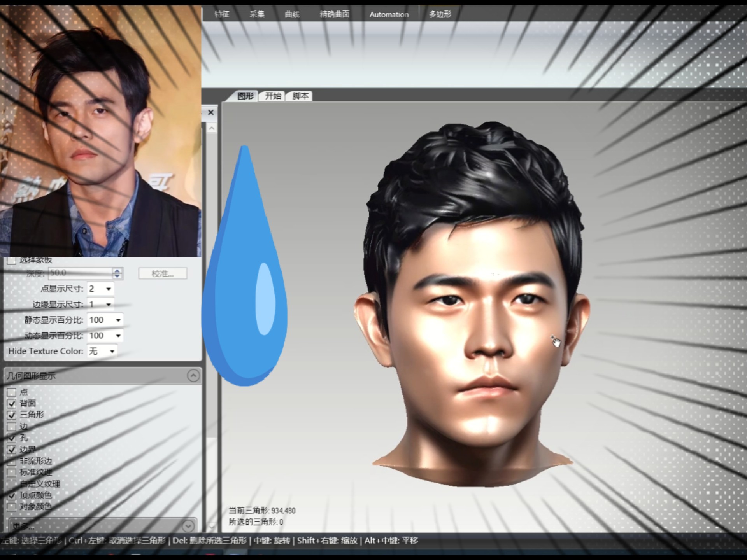Click the panel scrollbar up arrow
This screenshot has height=560, width=747.
click(x=212, y=128)
